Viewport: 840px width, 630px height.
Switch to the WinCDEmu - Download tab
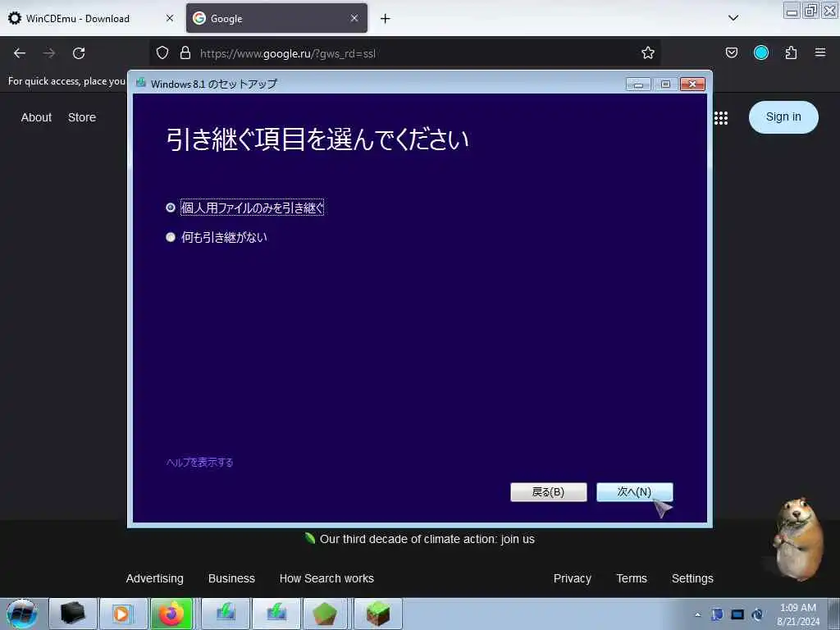coord(78,18)
